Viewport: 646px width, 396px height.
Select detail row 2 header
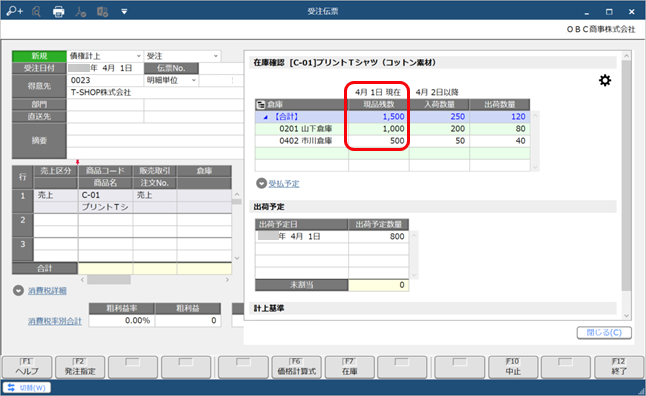[x=23, y=225]
